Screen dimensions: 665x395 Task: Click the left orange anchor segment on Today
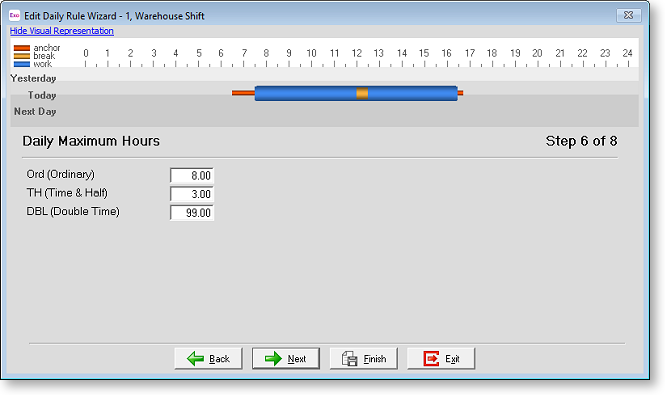click(x=243, y=93)
